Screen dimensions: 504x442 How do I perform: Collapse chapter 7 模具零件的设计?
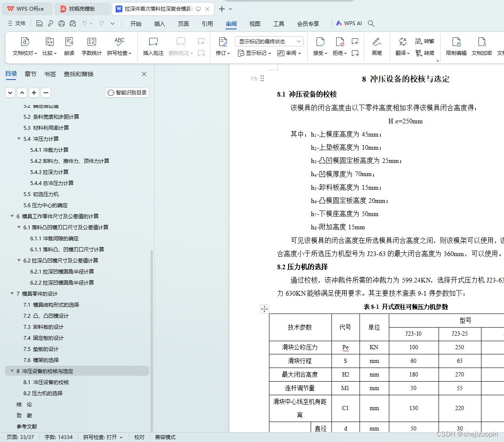[12, 294]
